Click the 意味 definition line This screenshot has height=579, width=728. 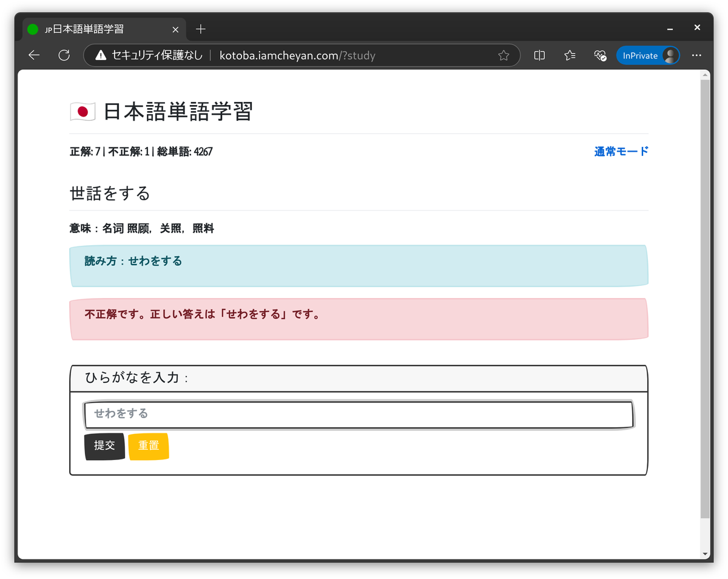(x=142, y=229)
